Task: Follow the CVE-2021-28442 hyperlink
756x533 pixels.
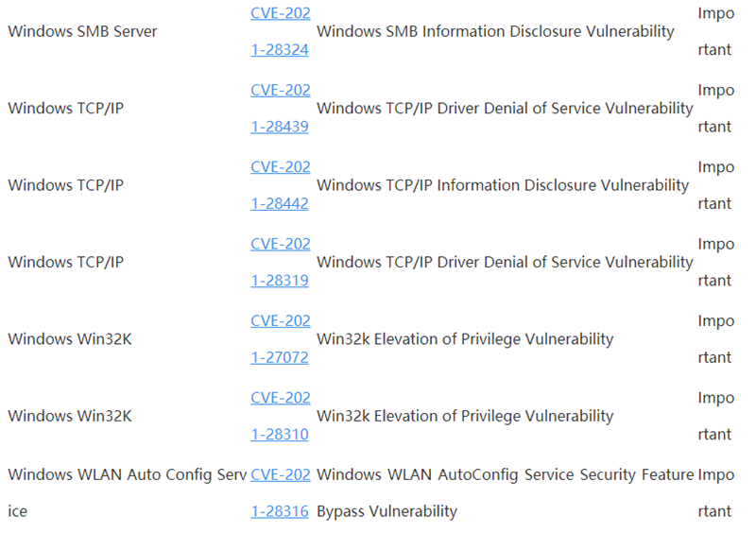Action: click(x=280, y=167)
